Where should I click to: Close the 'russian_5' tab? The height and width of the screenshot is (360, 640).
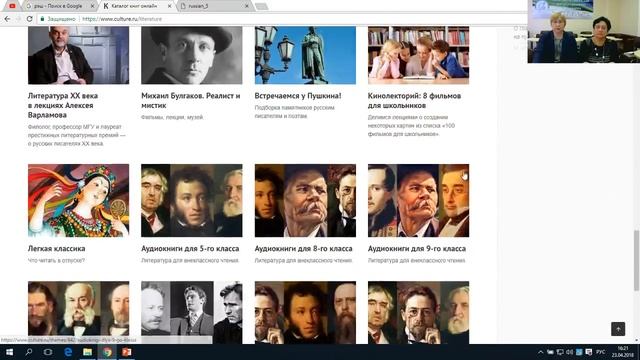(247, 6)
